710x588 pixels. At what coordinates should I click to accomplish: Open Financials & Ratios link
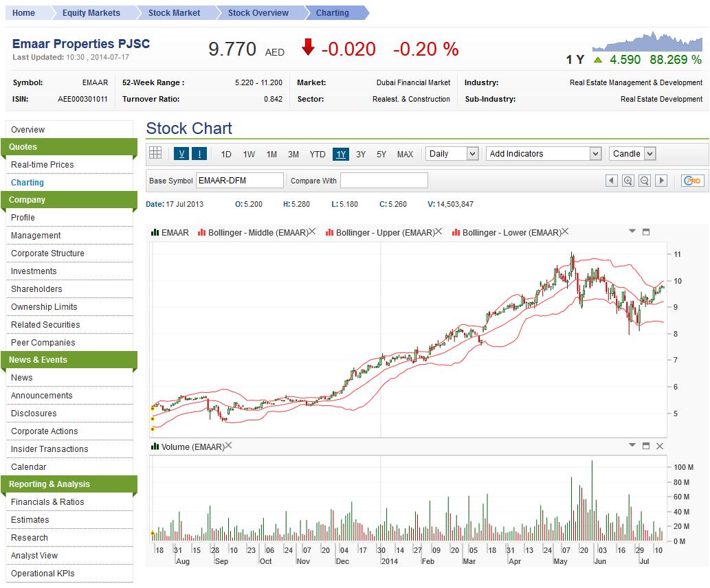tap(47, 502)
